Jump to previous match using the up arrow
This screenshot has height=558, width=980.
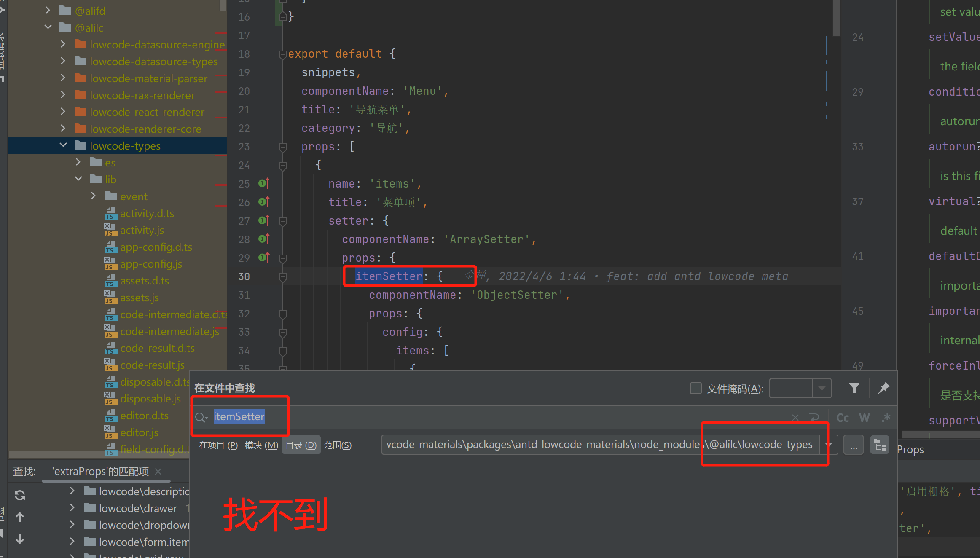(x=20, y=517)
